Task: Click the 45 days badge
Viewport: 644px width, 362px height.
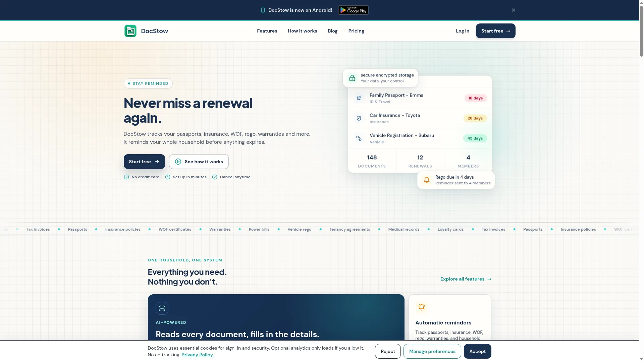Action: click(x=475, y=138)
